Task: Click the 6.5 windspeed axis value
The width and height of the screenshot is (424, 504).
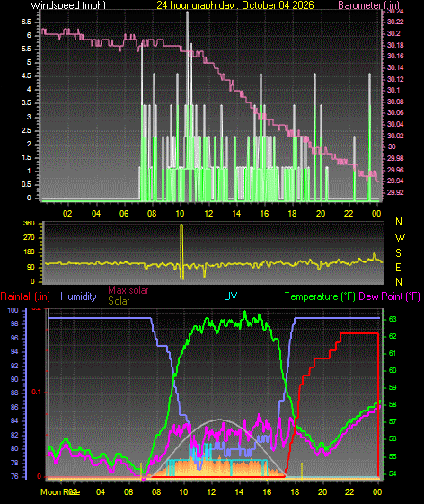Action: coord(26,22)
